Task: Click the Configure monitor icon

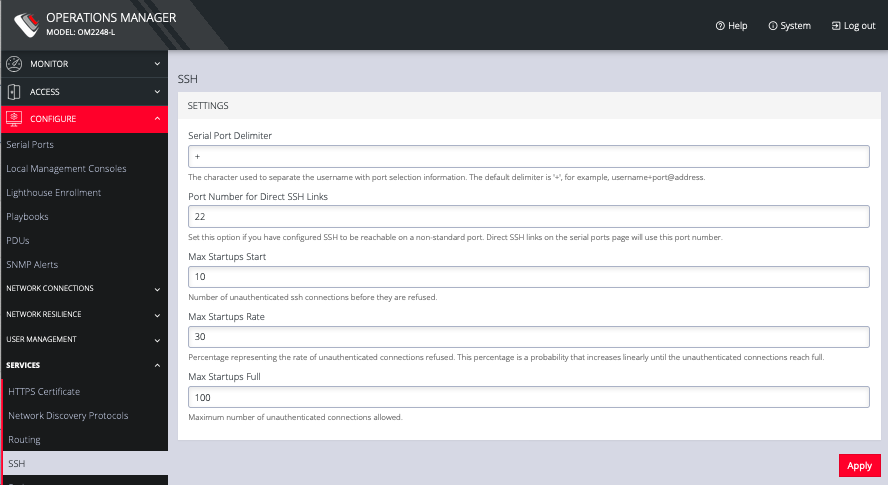Action: pyautogui.click(x=14, y=119)
